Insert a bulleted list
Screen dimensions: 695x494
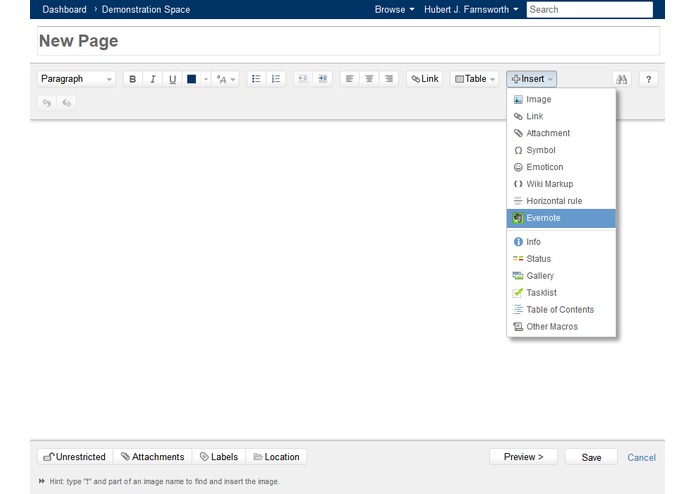pyautogui.click(x=256, y=79)
